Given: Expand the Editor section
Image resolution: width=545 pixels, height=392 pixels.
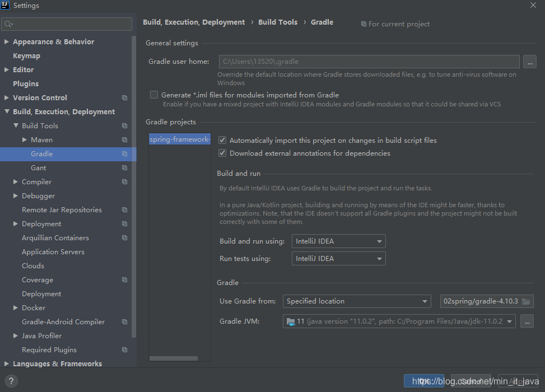Looking at the screenshot, I should tap(6, 69).
